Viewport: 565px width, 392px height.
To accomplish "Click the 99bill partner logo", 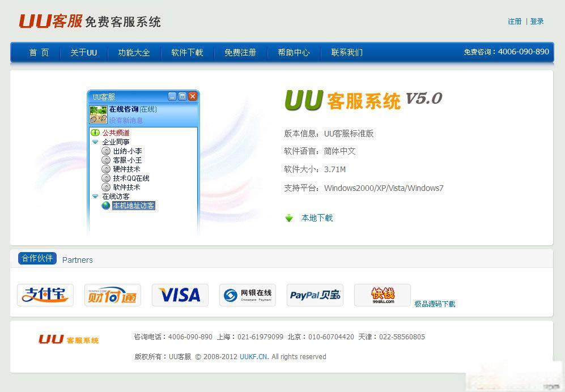I will 382,295.
